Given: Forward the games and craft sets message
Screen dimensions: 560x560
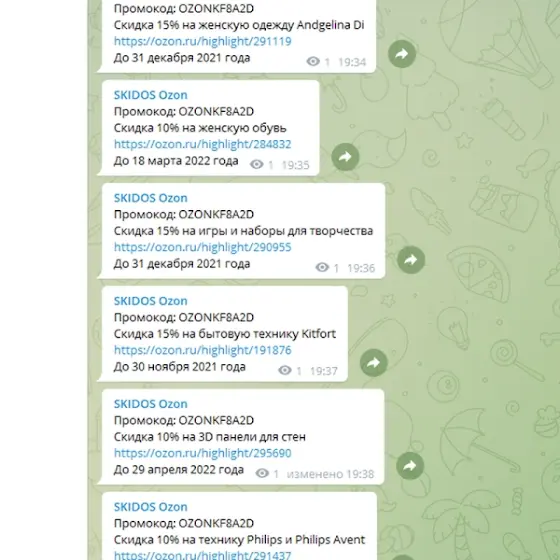Looking at the screenshot, I should tap(411, 260).
